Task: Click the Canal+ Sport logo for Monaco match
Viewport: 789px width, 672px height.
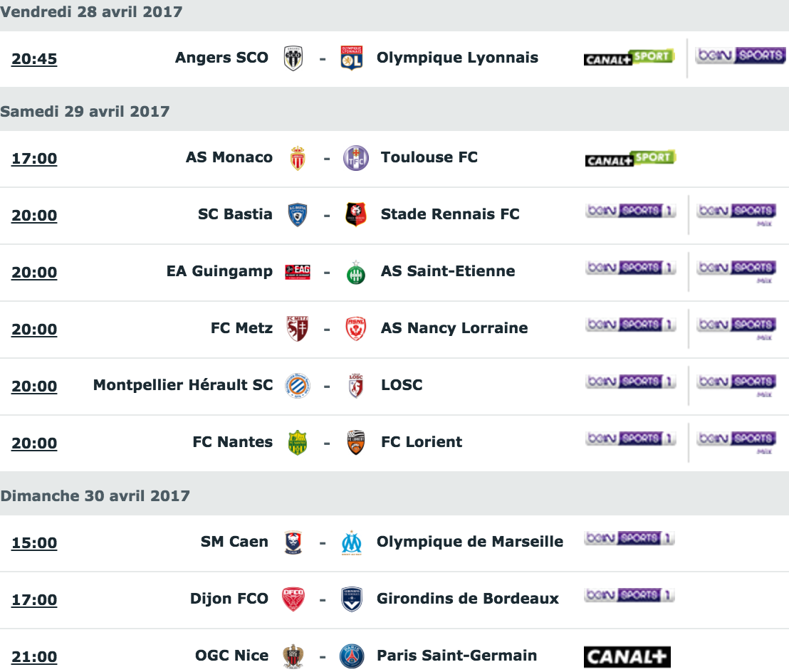Action: 630,159
